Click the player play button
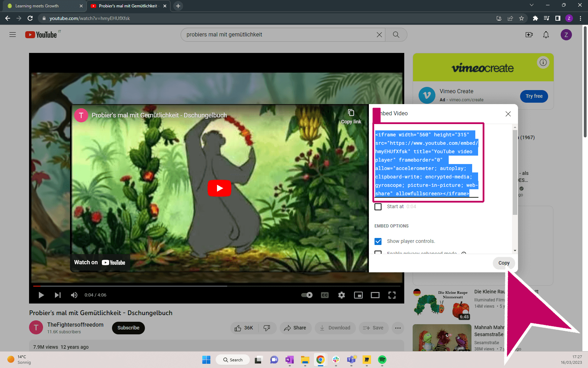This screenshot has height=368, width=588. pyautogui.click(x=41, y=295)
